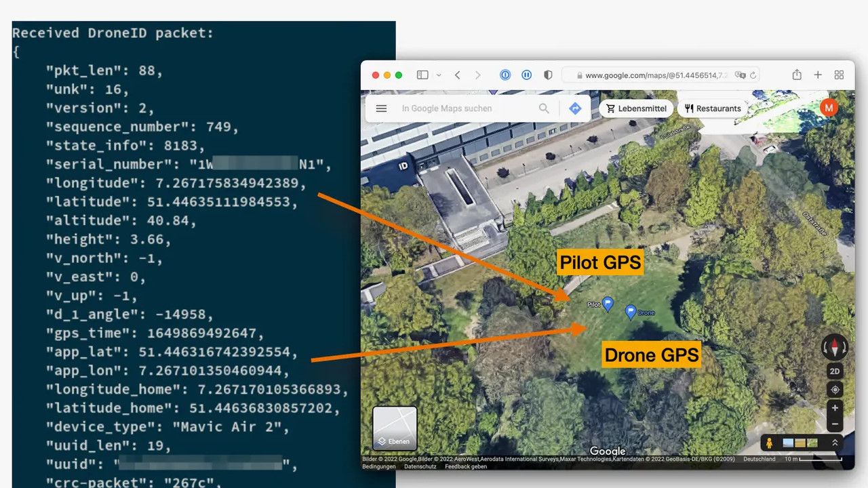Expand the sidebar dropdown chevron
Viewport: 868px width, 488px height.
[439, 75]
